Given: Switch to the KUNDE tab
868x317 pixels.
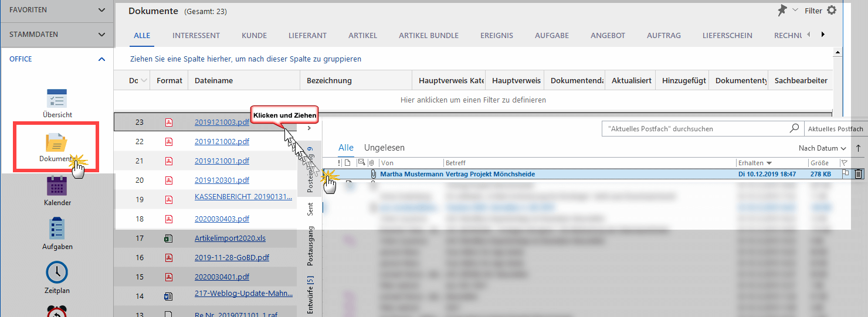Looking at the screenshot, I should (254, 36).
